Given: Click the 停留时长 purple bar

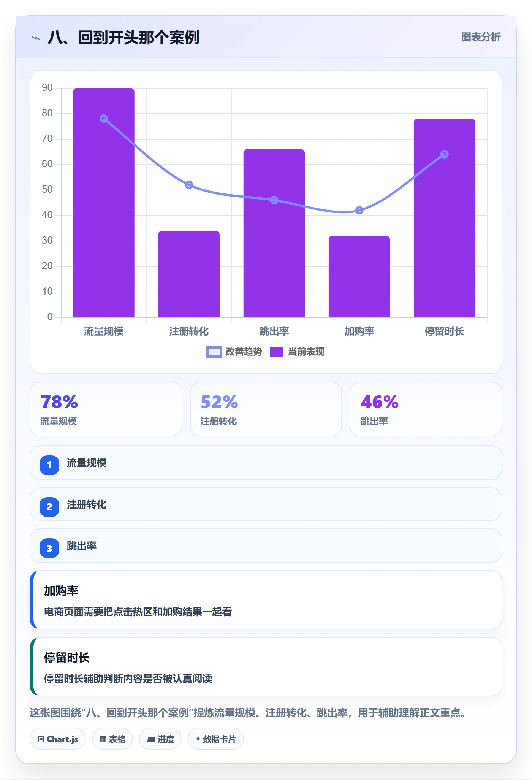Looking at the screenshot, I should pyautogui.click(x=445, y=218).
